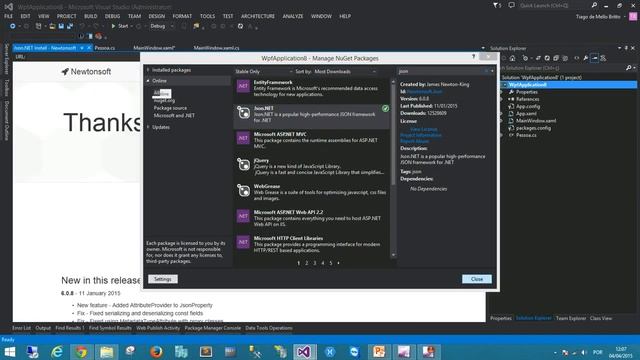Screen dimensions: 640x360
Task: Click the Save icon in the toolbar
Action: 61,26
